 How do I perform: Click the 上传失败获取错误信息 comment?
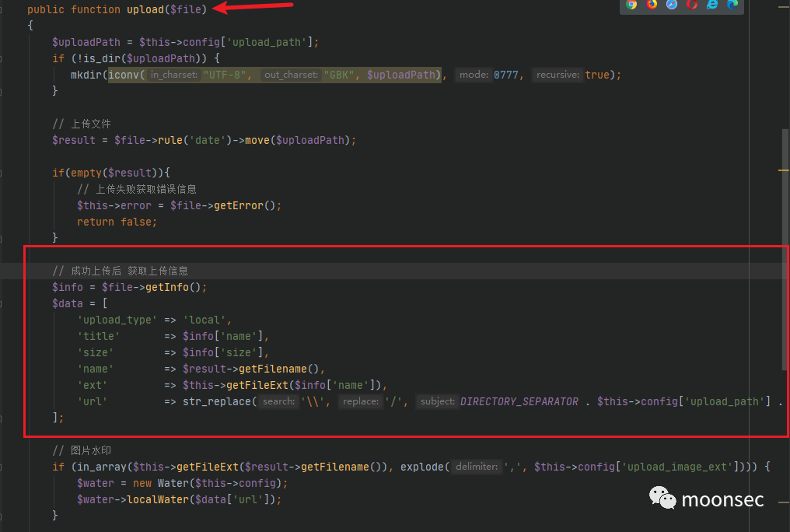pos(137,190)
